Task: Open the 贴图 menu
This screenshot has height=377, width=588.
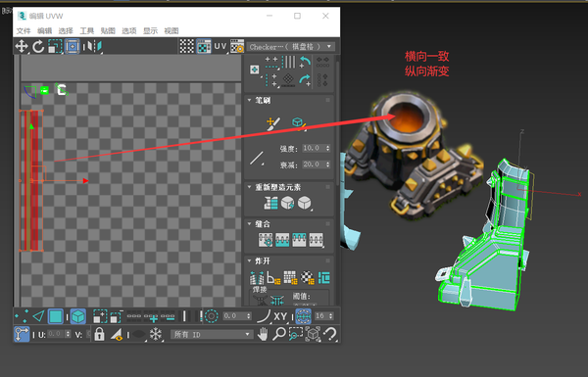Action: point(108,30)
